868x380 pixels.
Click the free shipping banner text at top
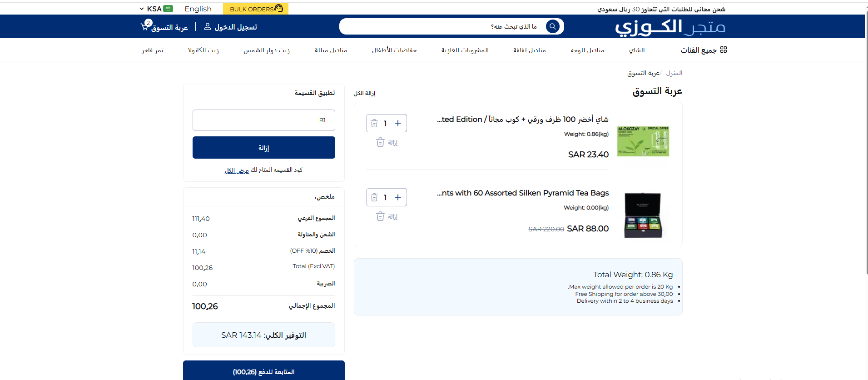tap(661, 9)
